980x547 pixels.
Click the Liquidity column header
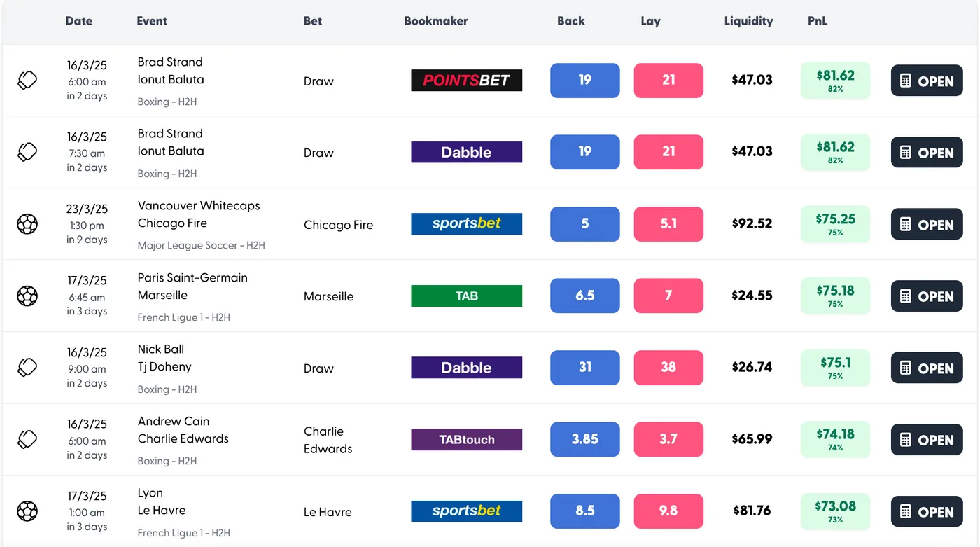pos(748,21)
